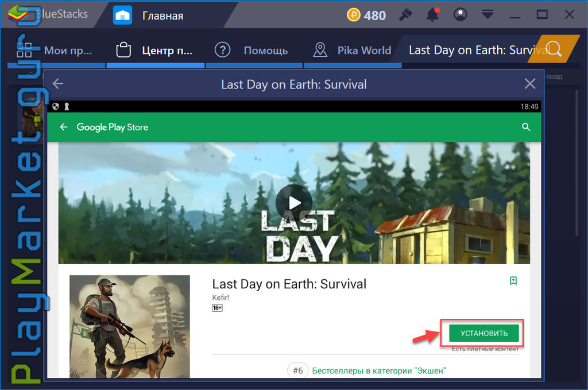Click the 16+ age rating badge
The image size is (588, 390).
click(x=217, y=308)
